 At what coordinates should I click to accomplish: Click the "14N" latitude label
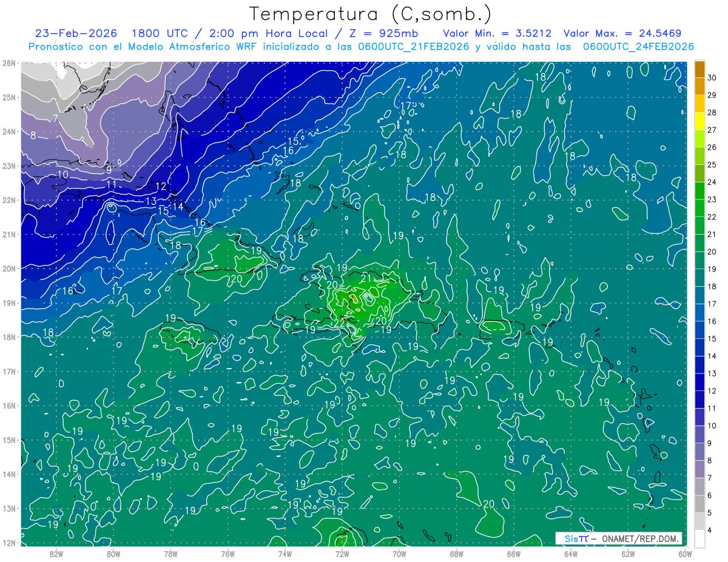(x=9, y=474)
